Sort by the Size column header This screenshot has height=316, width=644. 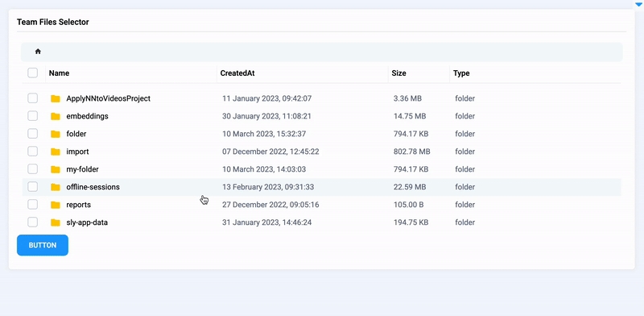click(x=398, y=73)
